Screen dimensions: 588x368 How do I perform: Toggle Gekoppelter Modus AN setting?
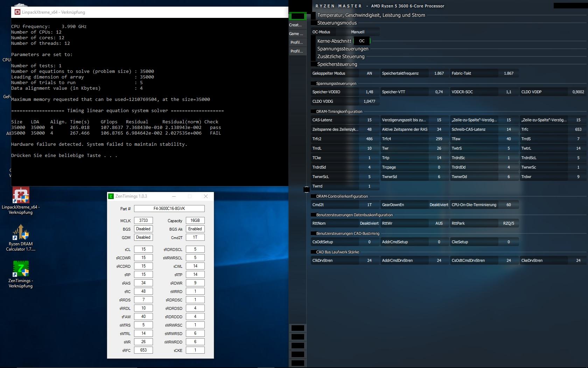pyautogui.click(x=369, y=73)
